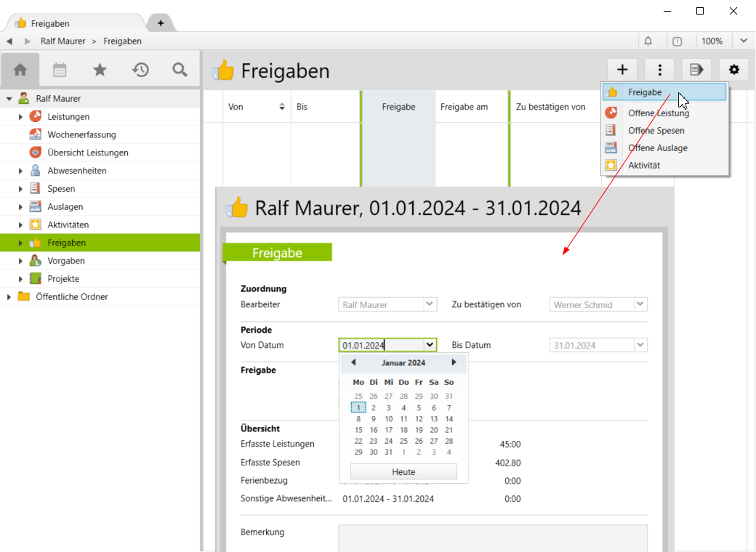Choose Aktivität in the dropdown menu
This screenshot has height=552, width=756.
[x=644, y=166]
